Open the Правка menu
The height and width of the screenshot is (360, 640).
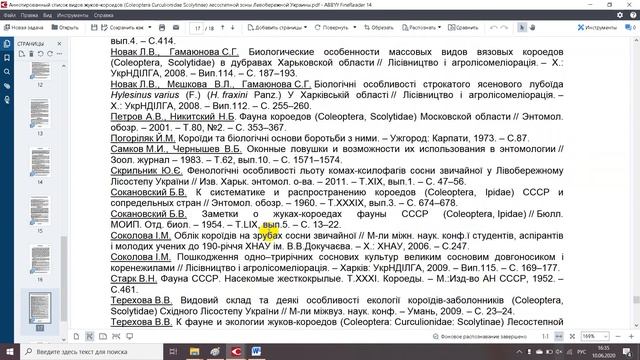tap(29, 15)
